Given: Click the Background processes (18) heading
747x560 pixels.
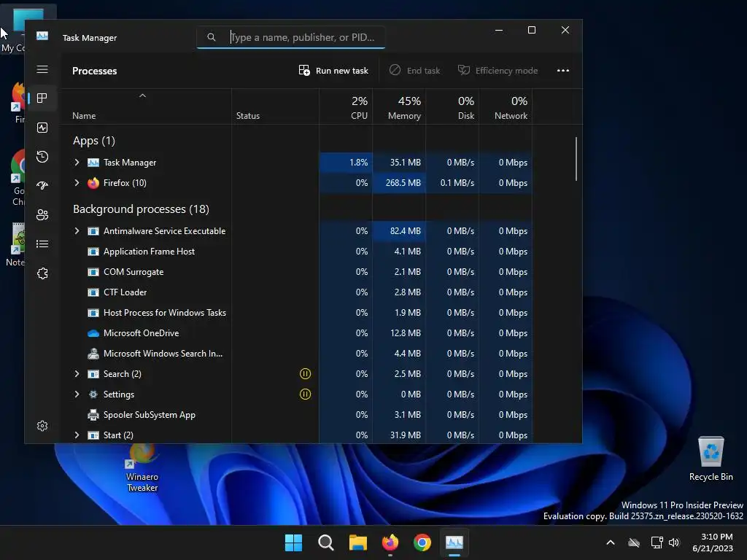Looking at the screenshot, I should (141, 209).
